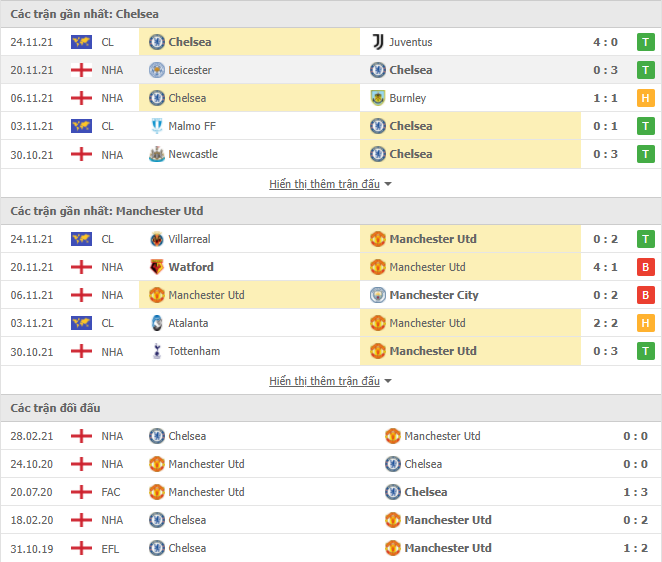Click dropdown arrow under Manchester Utd matches
Viewport: 662px width, 562px height.
388,381
